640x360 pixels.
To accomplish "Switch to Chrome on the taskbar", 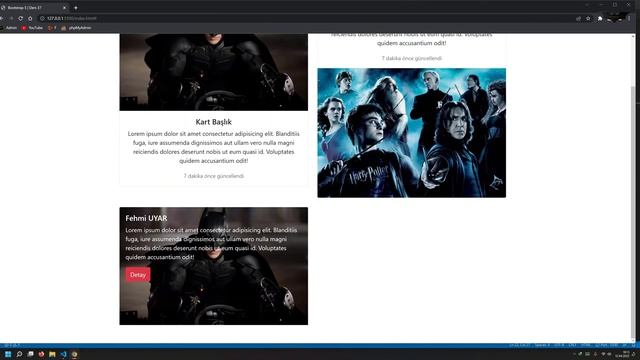I will coord(74,354).
